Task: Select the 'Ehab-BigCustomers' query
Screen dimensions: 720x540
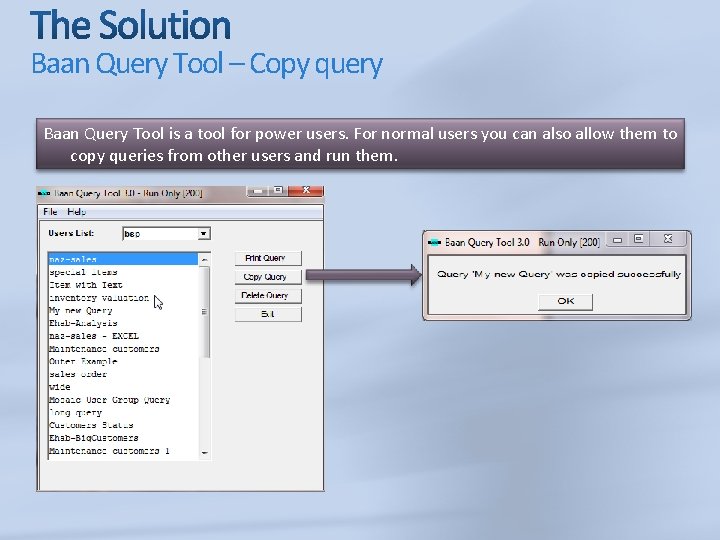Action: tap(123, 438)
